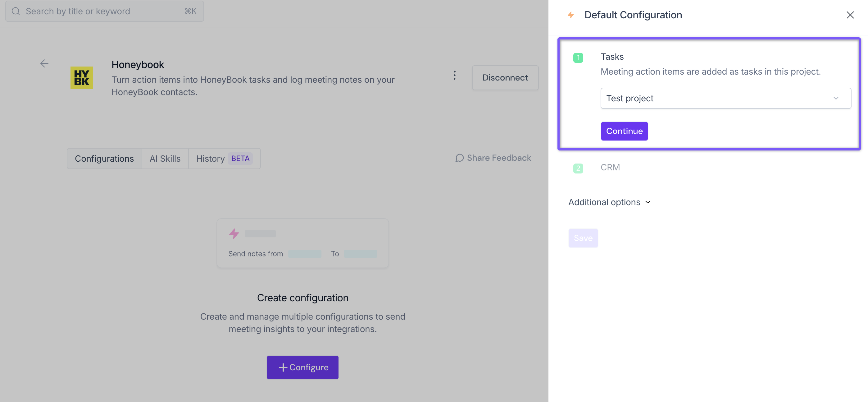Expand the CRM step
Screen dimensions: 868x402
[x=610, y=167]
